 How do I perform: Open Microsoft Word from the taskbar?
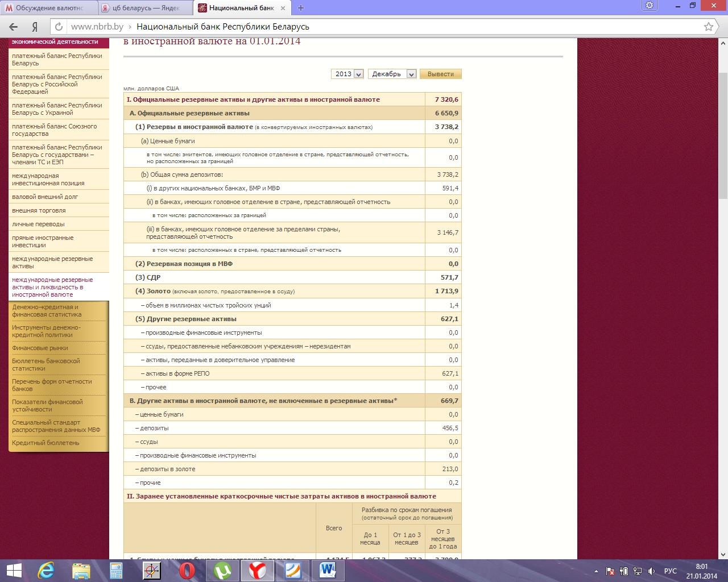[x=328, y=570]
